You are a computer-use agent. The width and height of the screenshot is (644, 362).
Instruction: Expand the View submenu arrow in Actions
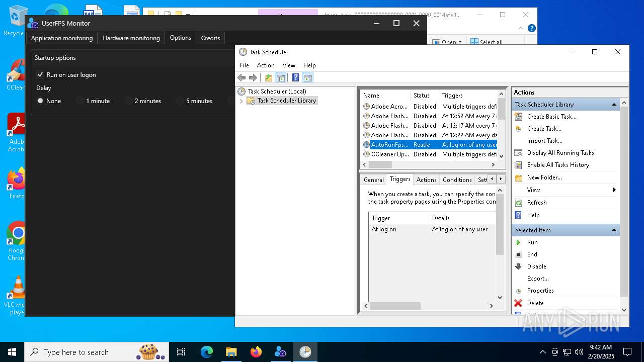(614, 190)
